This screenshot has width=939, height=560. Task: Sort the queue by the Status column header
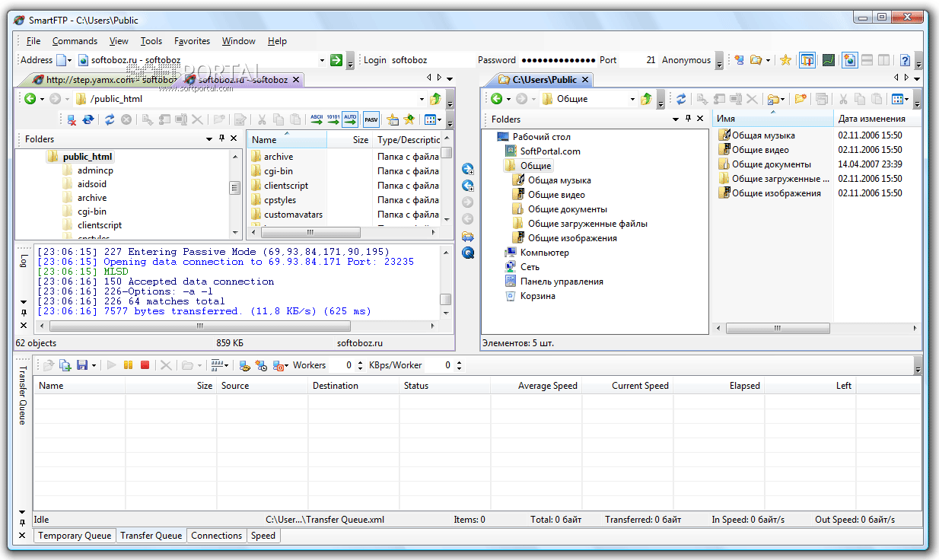click(x=445, y=386)
